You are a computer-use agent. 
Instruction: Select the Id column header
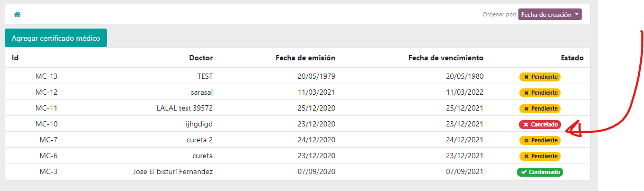pyautogui.click(x=15, y=58)
